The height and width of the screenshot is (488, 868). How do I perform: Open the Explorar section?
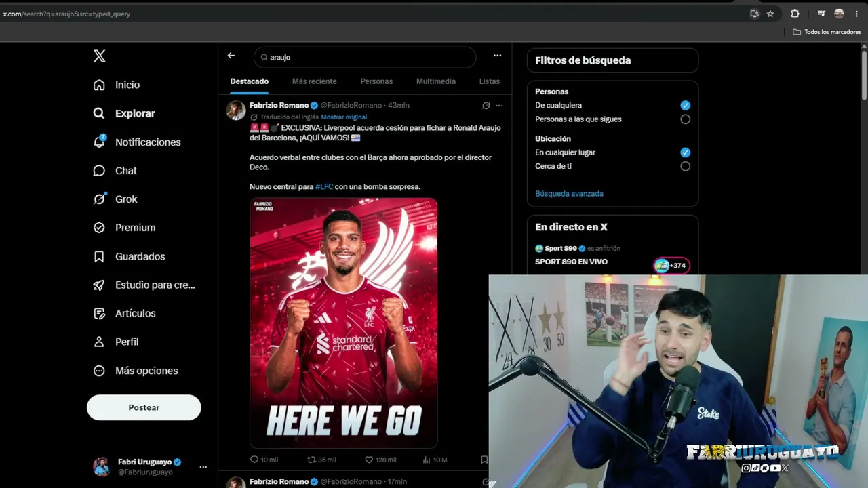124,113
